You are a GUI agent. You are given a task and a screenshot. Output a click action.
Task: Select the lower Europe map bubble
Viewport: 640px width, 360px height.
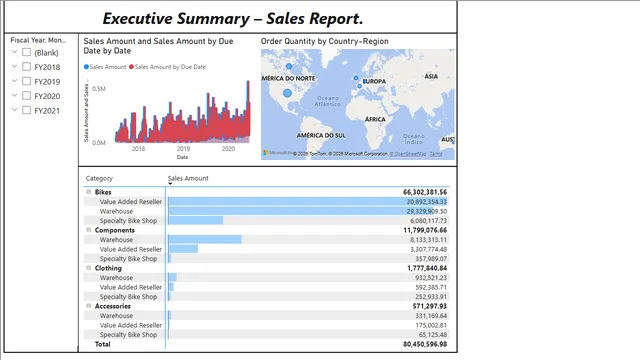coord(360,86)
